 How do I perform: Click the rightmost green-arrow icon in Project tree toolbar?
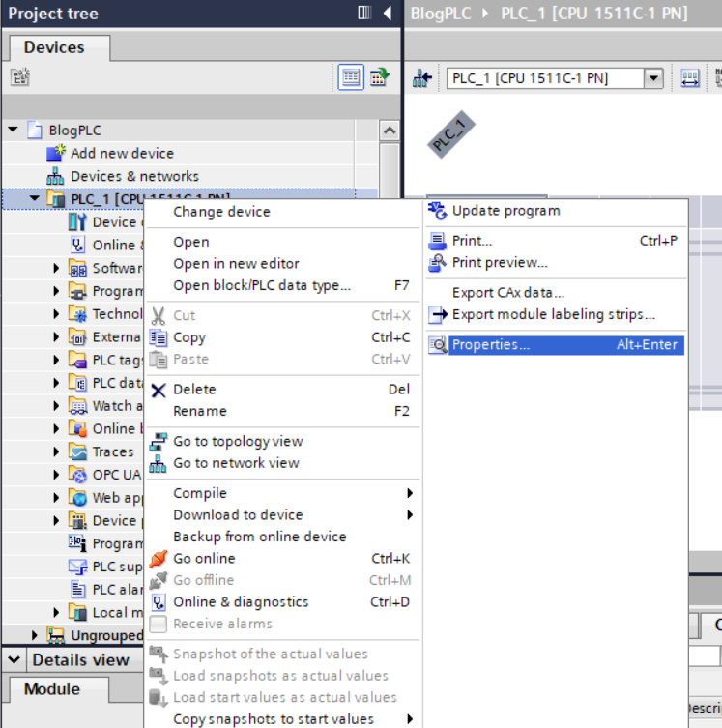click(380, 77)
